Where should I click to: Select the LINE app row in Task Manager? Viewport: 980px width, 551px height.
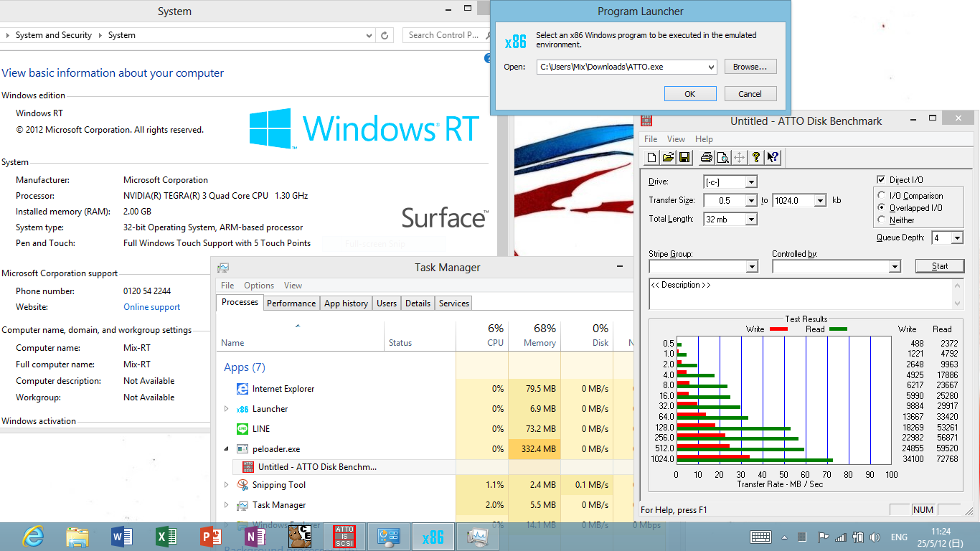click(425, 429)
